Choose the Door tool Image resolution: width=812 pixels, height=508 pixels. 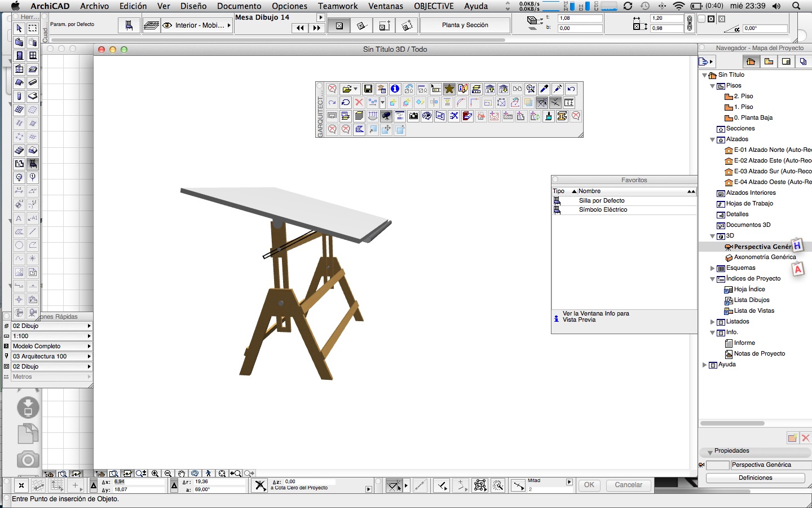tap(19, 56)
